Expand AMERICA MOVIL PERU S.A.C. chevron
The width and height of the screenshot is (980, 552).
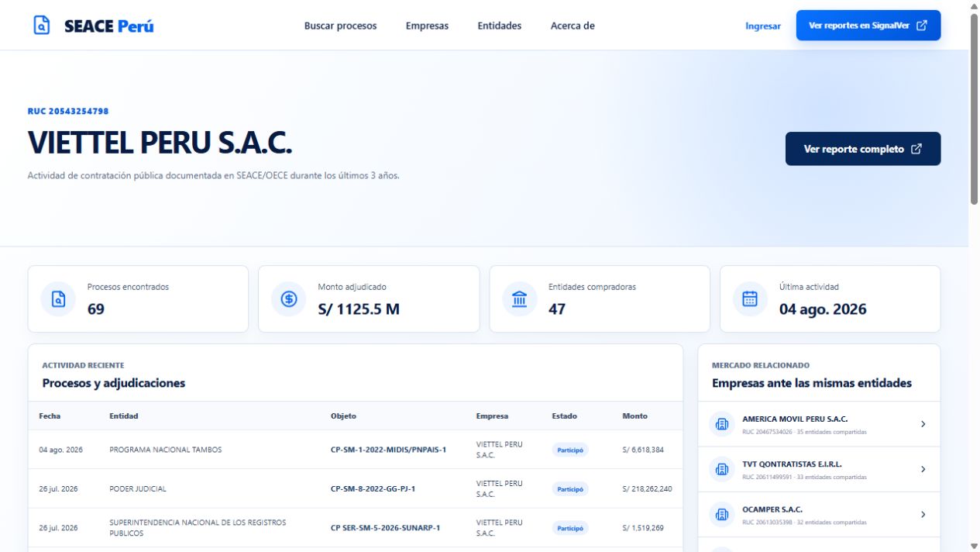coord(923,424)
